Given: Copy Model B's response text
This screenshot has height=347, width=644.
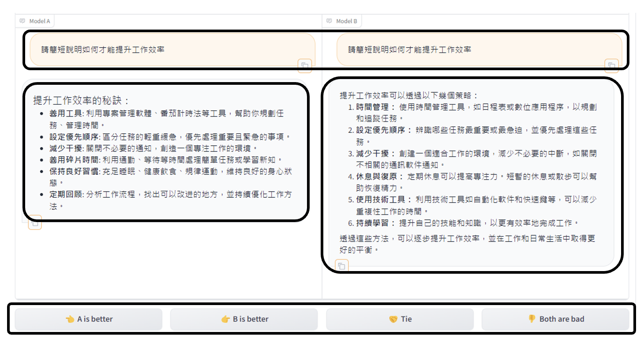Looking at the screenshot, I should click(x=341, y=266).
